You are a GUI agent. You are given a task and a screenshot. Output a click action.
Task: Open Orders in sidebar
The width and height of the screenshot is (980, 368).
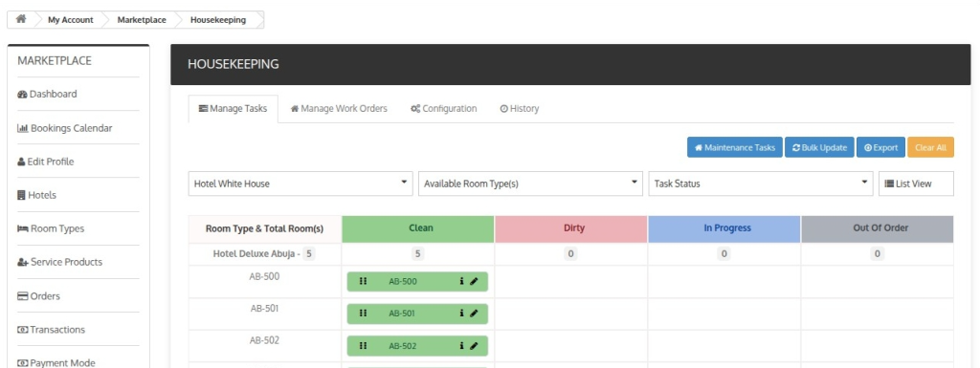point(38,296)
